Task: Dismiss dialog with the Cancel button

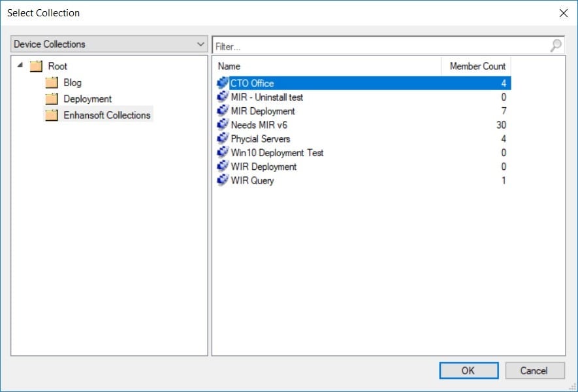Action: click(x=535, y=370)
